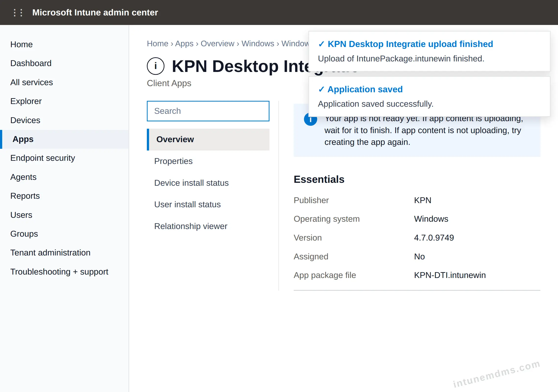Click the Operating system label
This screenshot has height=392, width=558.
(326, 219)
